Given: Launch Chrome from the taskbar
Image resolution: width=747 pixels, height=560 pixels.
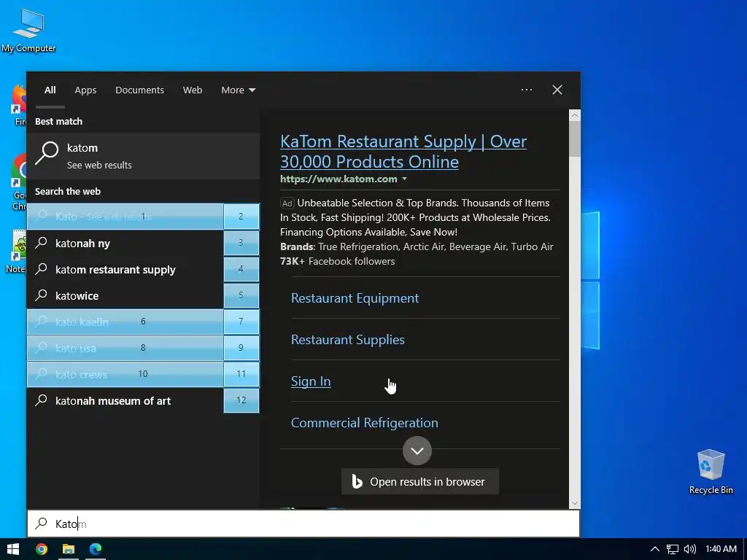Looking at the screenshot, I should (42, 549).
